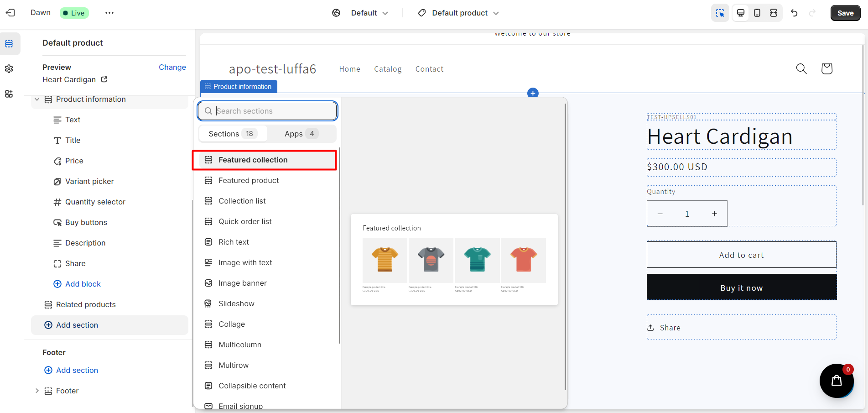Screen dimensions: 868x413
Task: Switch to mobile preview view
Action: pos(757,13)
